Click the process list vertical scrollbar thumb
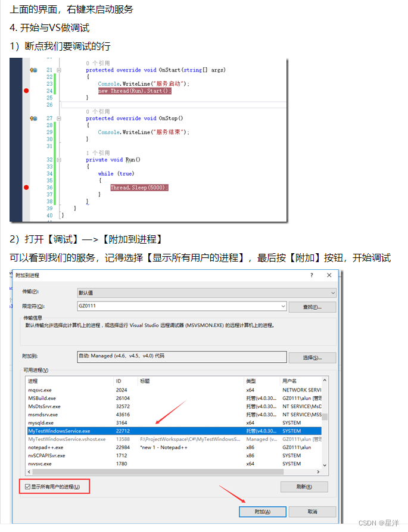The image size is (408, 532). pyautogui.click(x=325, y=416)
